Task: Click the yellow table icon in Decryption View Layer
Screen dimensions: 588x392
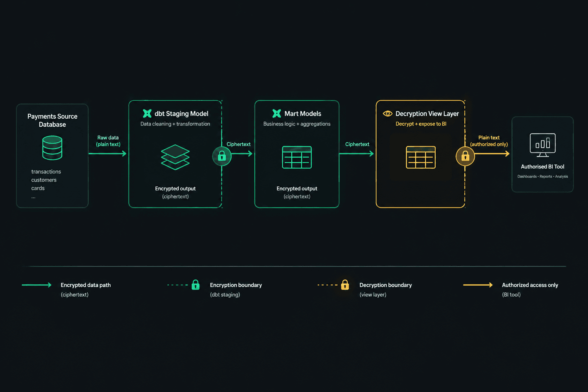Action: coord(421,157)
